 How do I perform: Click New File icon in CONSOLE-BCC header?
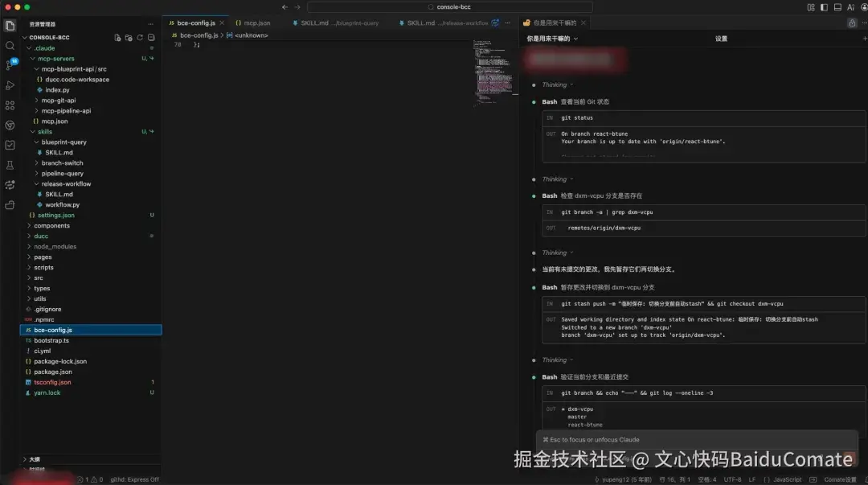pos(117,38)
